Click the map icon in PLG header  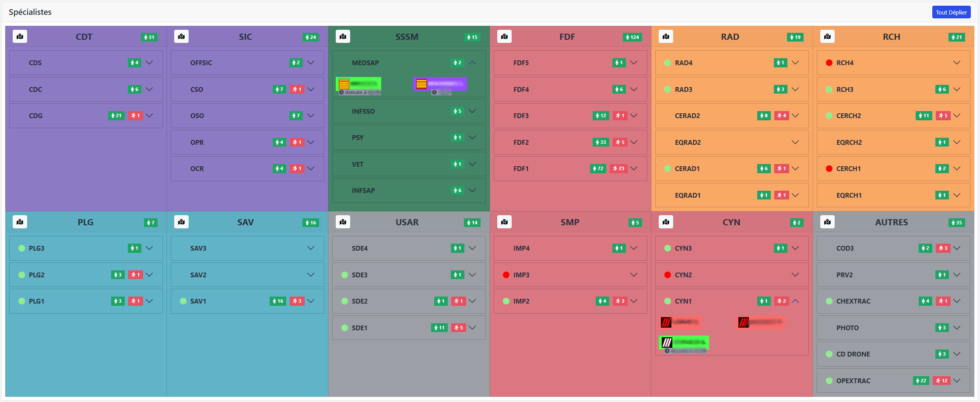[20, 222]
